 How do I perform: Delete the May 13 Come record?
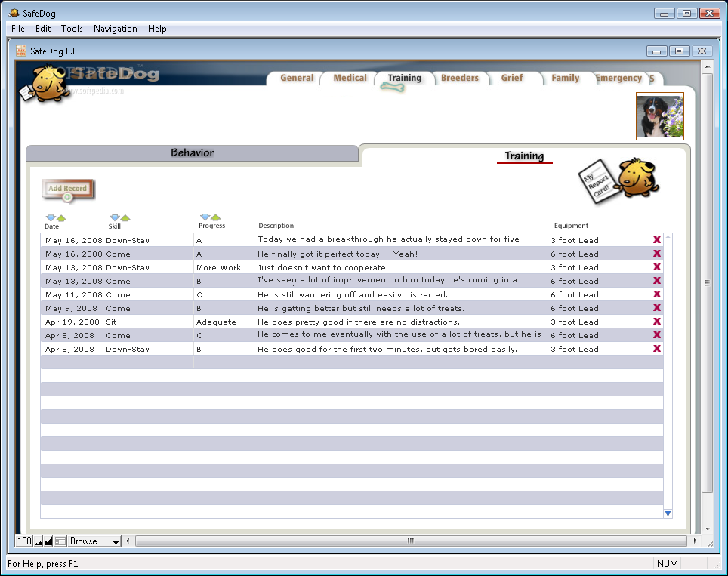pyautogui.click(x=656, y=280)
